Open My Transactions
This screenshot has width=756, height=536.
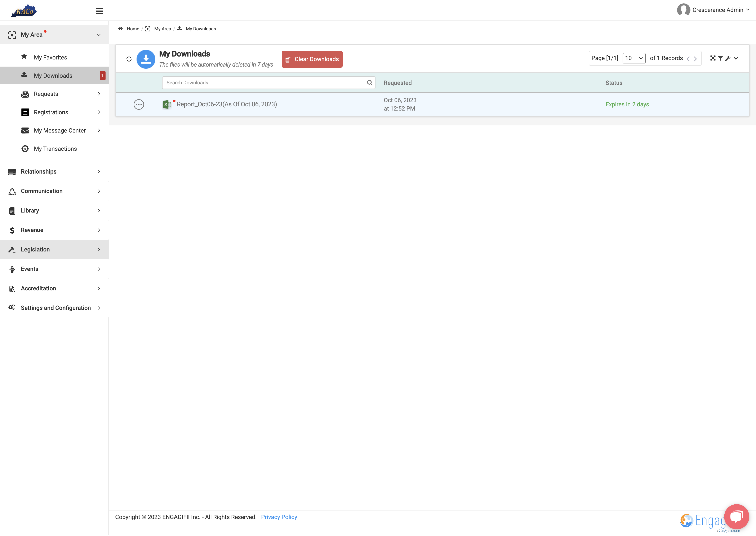(55, 149)
